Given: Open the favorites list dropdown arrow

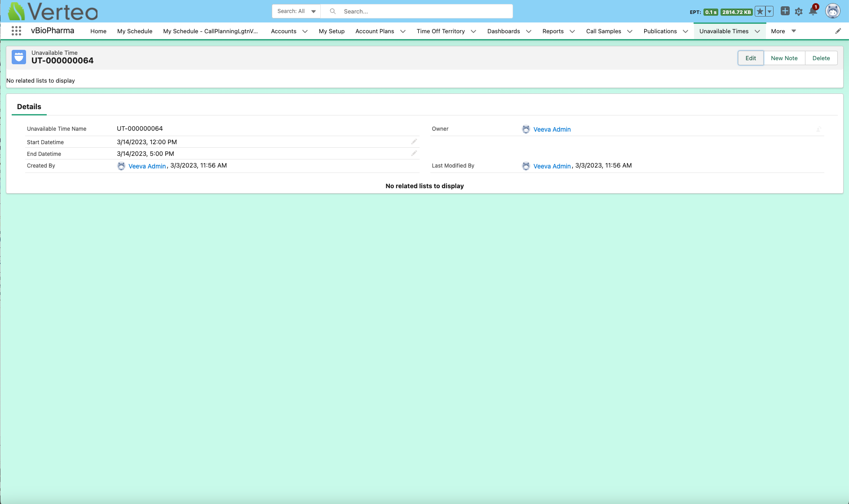Looking at the screenshot, I should [769, 12].
